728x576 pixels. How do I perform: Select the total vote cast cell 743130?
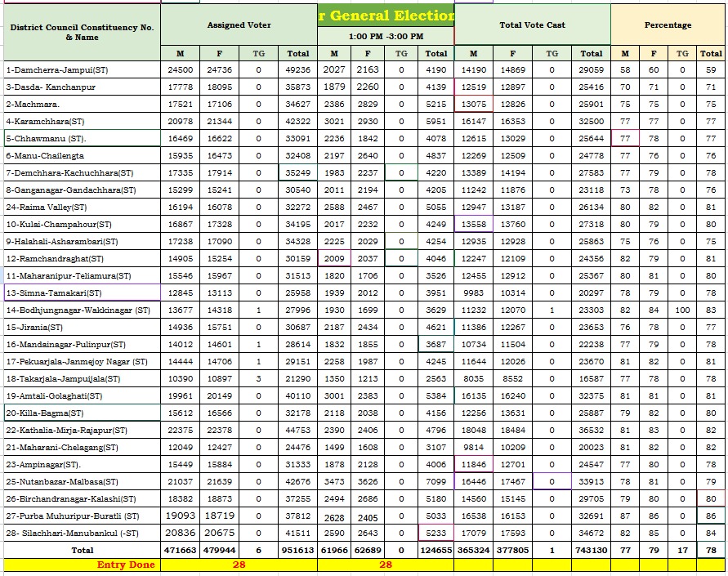591,551
